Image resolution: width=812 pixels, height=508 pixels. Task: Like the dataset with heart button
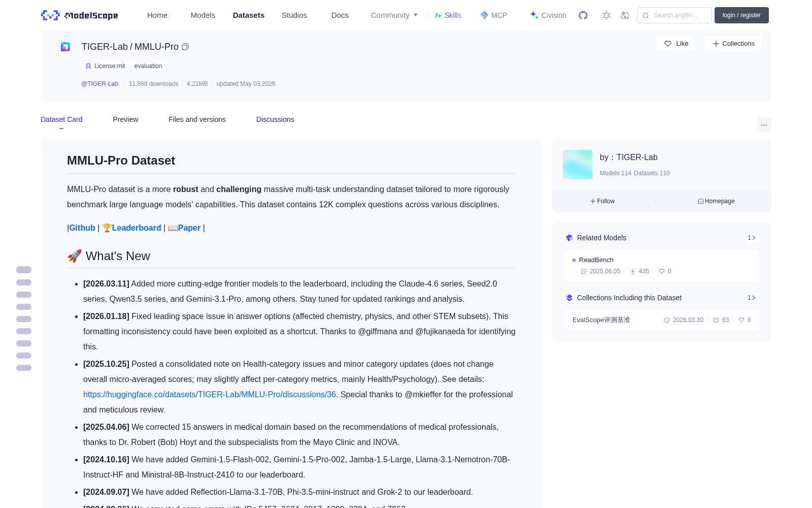click(675, 44)
